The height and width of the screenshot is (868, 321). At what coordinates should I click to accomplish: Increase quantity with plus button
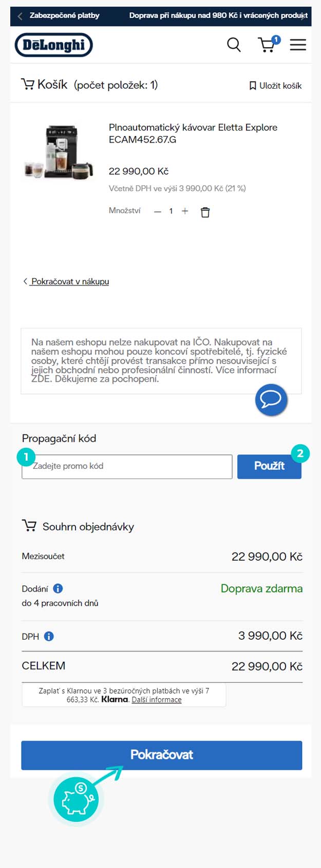click(185, 211)
